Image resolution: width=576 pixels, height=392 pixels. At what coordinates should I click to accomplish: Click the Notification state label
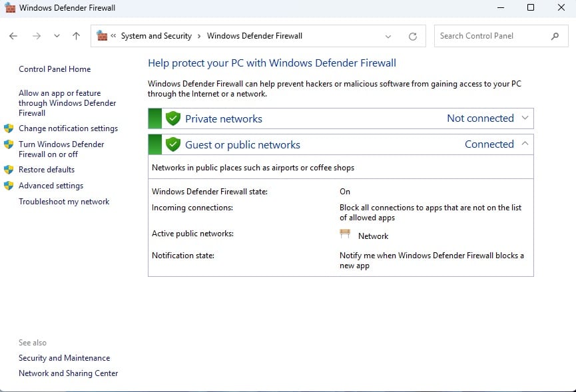click(183, 256)
